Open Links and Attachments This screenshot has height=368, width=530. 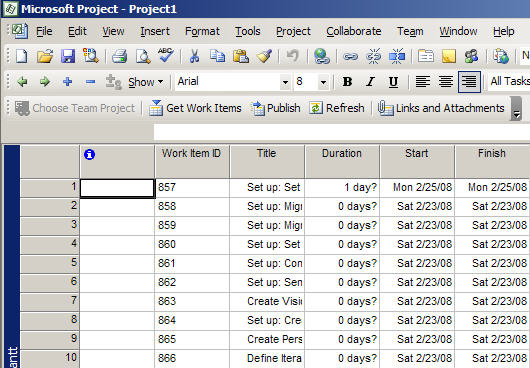point(441,108)
